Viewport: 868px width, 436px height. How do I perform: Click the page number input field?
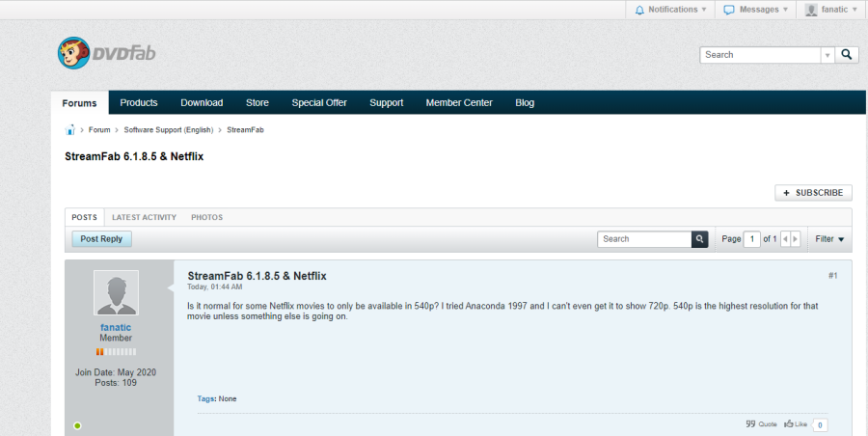tap(752, 239)
